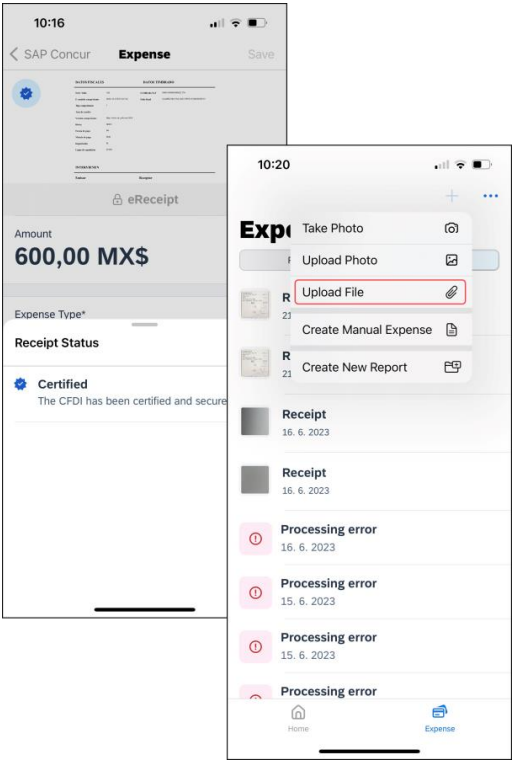Tap the document icon for Create Manual Expense

pyautogui.click(x=452, y=330)
